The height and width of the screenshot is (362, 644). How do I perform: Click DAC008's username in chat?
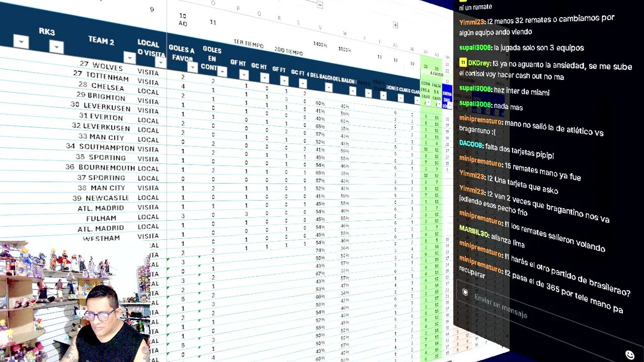pos(471,144)
